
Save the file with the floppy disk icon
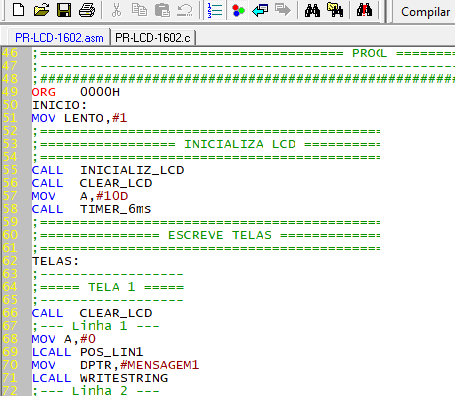tap(64, 10)
